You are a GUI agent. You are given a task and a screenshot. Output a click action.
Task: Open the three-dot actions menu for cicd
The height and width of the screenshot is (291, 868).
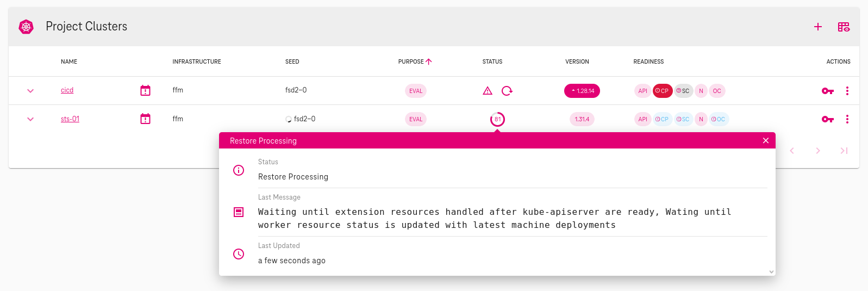pyautogui.click(x=847, y=91)
